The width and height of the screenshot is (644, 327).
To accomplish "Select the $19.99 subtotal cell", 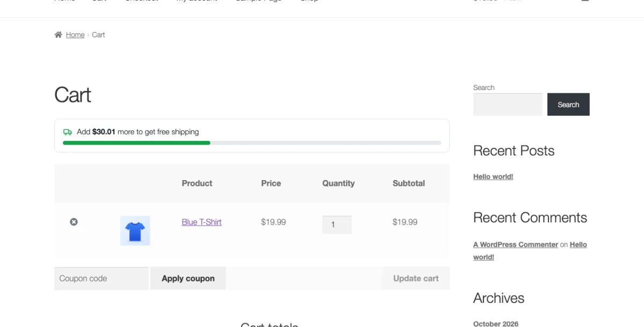I will click(405, 222).
